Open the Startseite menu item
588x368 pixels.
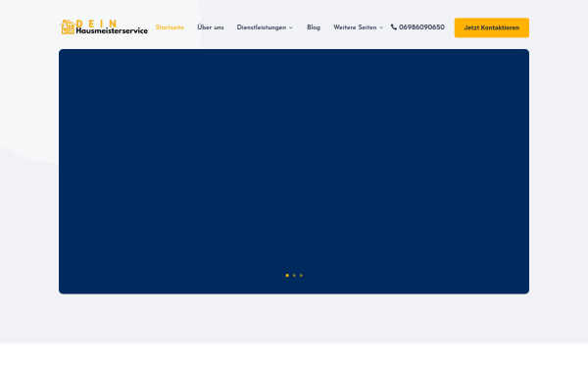pos(170,27)
